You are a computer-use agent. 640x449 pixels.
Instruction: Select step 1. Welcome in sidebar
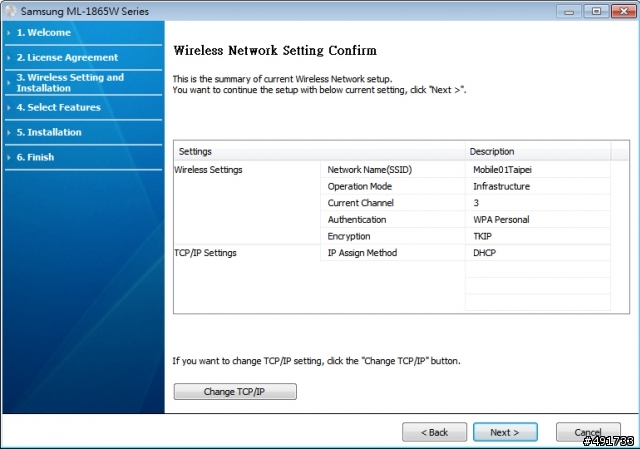(43, 33)
